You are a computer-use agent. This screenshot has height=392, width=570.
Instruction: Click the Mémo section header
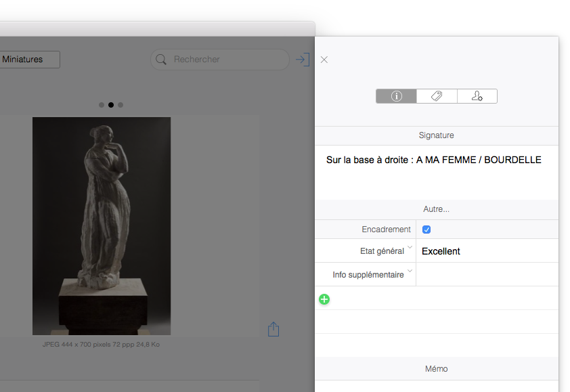[x=436, y=369]
